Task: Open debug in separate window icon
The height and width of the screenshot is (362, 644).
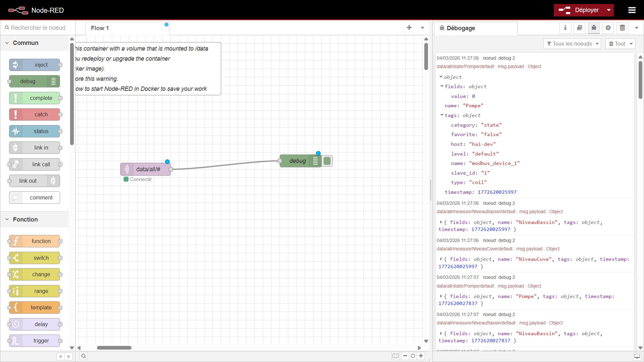Action: pos(637,356)
